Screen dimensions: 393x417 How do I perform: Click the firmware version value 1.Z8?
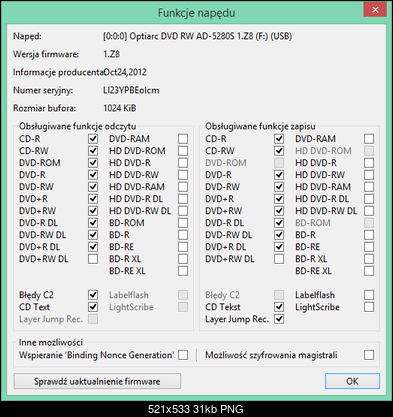[x=111, y=54]
